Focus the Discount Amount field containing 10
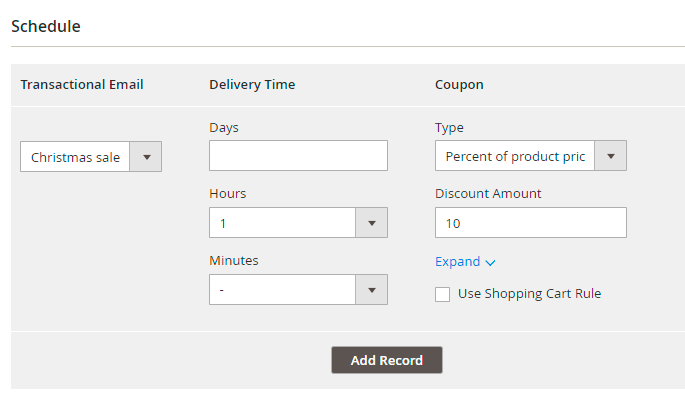This screenshot has width=685, height=401. coord(531,223)
